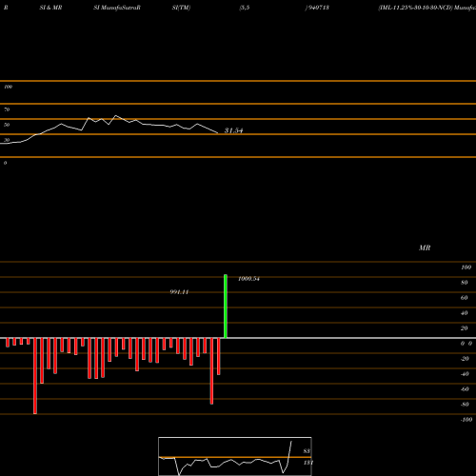The height and width of the screenshot is (476, 476).
Task: Click the MR axis label 80
Action: (x=465, y=283)
